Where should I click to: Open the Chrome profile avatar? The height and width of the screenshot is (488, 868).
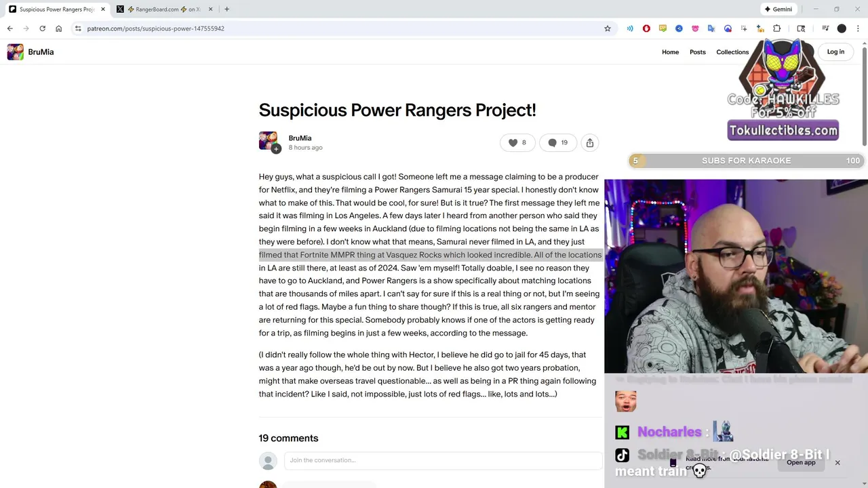tap(842, 28)
